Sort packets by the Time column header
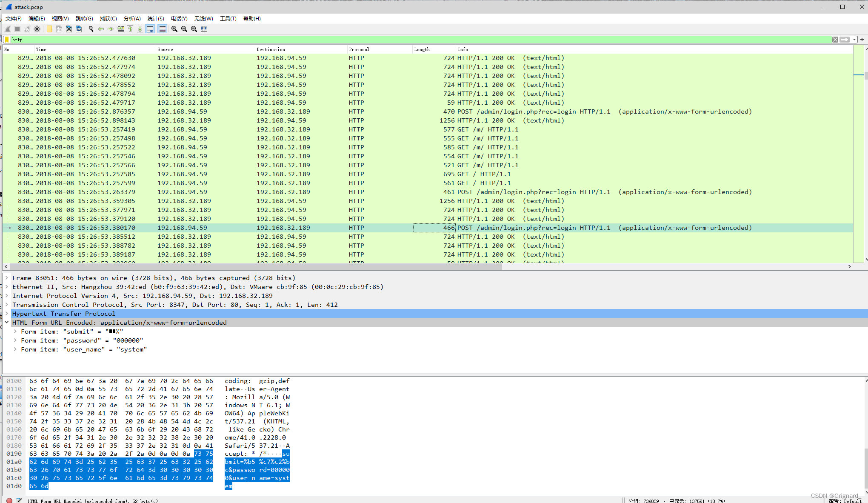This screenshot has height=503, width=868. [95, 49]
